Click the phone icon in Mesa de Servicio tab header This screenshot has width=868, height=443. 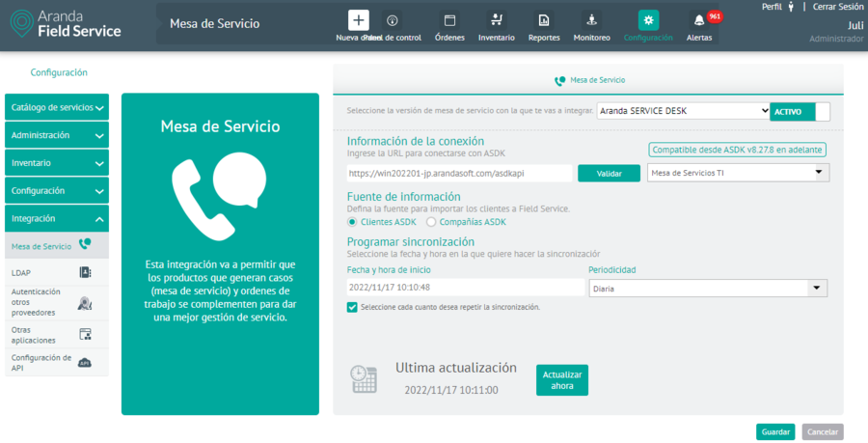pos(560,80)
